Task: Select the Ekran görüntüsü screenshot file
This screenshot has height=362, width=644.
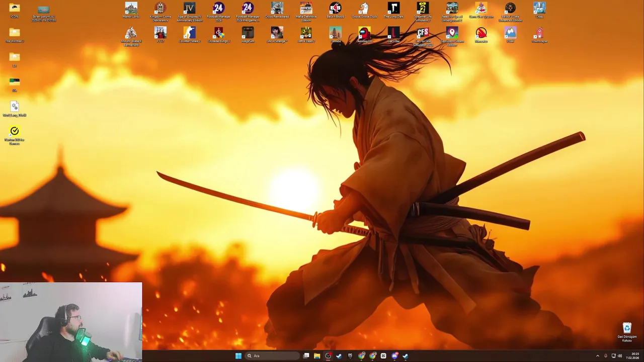Action: pyautogui.click(x=44, y=13)
